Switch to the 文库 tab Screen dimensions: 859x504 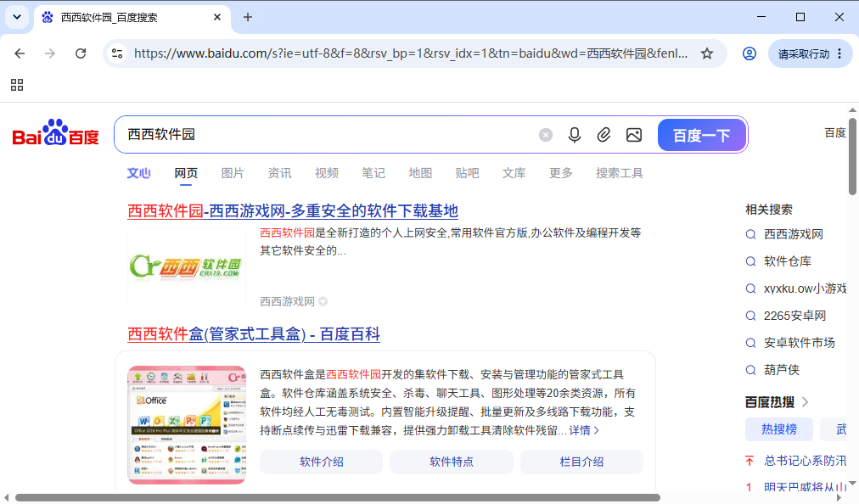(x=514, y=173)
